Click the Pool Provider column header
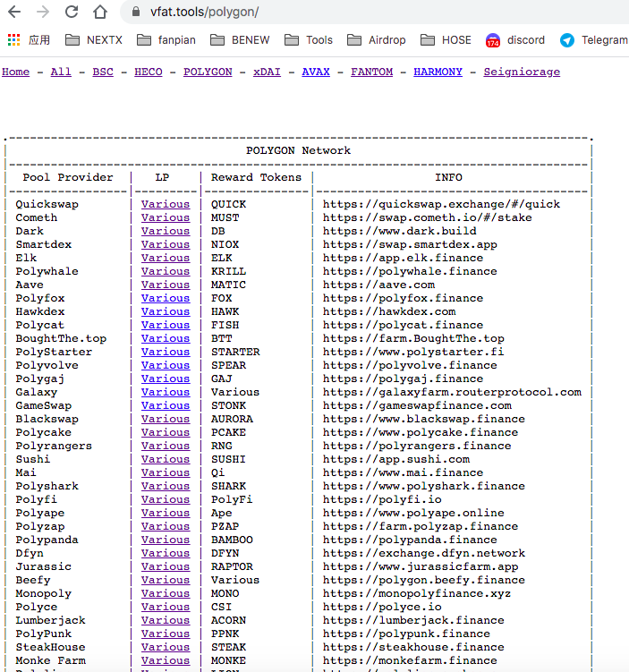Image resolution: width=629 pixels, height=672 pixels. coord(68,177)
